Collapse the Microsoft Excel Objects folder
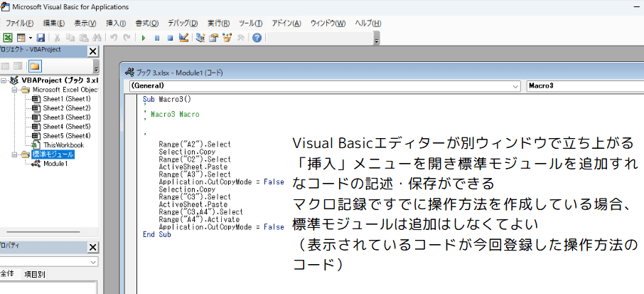Screen dimensions: 644x294 (14, 90)
